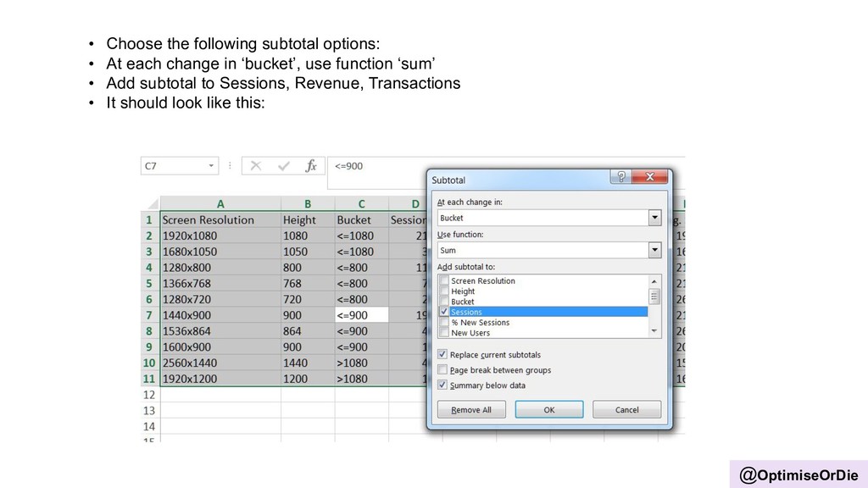
Task: Click the formula bar cancel X icon
Action: tap(256, 165)
